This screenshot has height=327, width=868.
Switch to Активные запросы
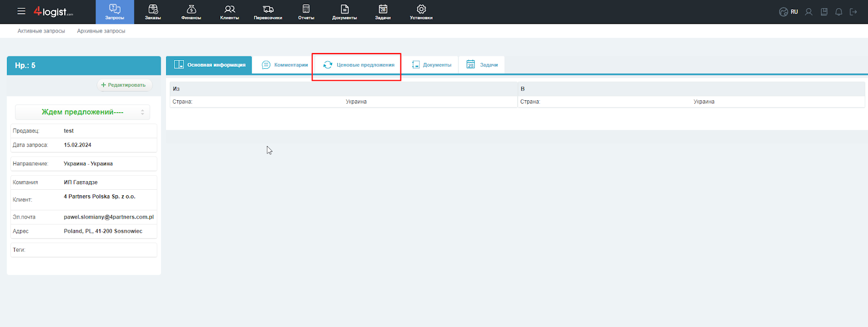pyautogui.click(x=41, y=31)
